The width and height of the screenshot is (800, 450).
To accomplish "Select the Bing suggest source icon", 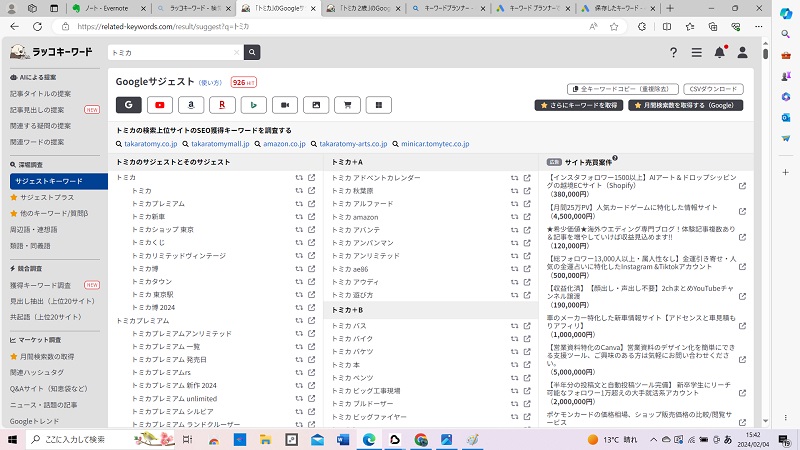I will tap(254, 105).
